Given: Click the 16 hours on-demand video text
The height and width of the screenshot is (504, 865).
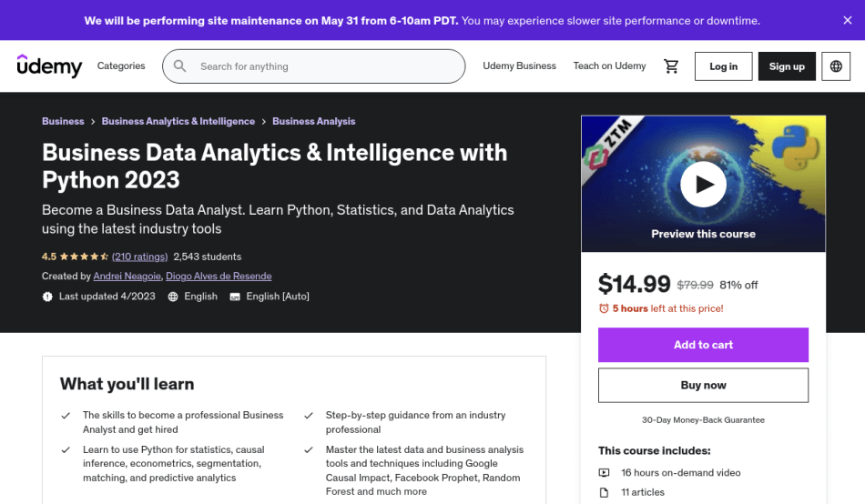Looking at the screenshot, I should pyautogui.click(x=681, y=472).
